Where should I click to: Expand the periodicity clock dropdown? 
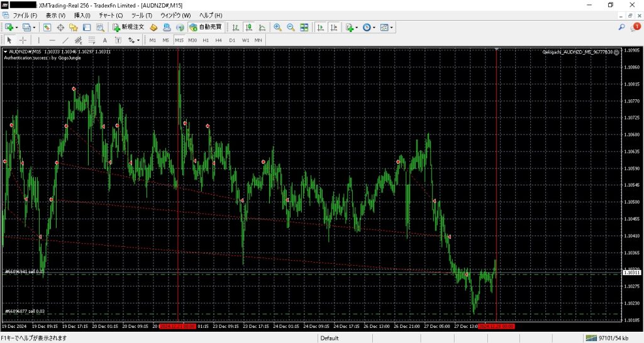pos(375,27)
